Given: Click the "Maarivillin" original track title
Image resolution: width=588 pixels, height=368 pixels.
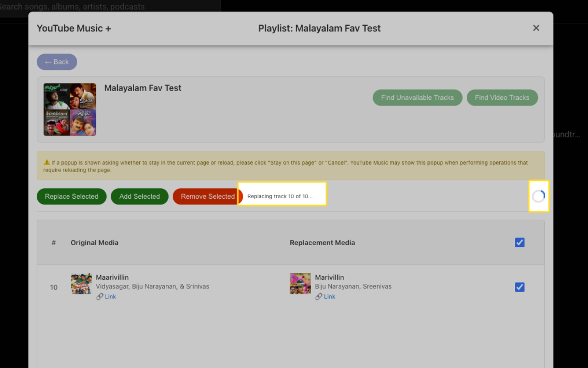Looking at the screenshot, I should 112,277.
